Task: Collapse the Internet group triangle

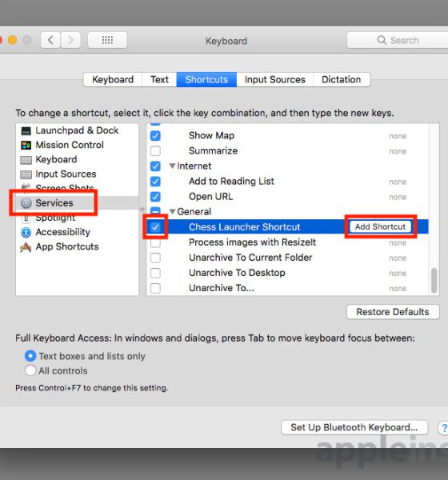Action: (173, 166)
